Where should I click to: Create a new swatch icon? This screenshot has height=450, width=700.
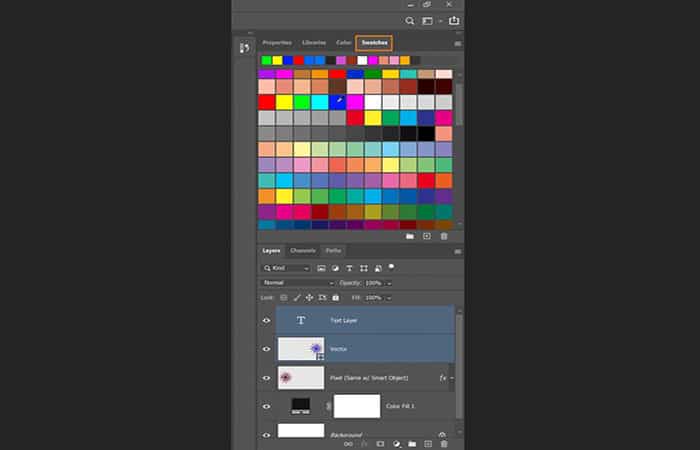click(427, 236)
